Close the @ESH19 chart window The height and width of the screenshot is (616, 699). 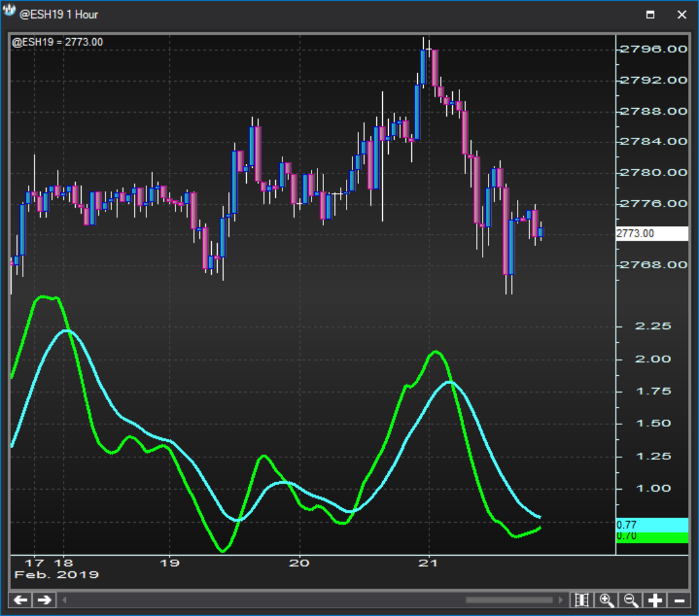click(x=682, y=15)
